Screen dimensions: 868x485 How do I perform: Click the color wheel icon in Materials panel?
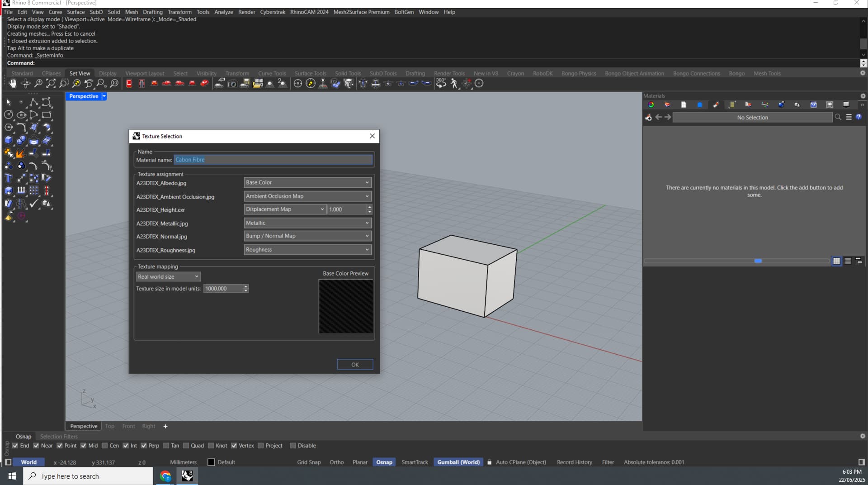pos(651,105)
